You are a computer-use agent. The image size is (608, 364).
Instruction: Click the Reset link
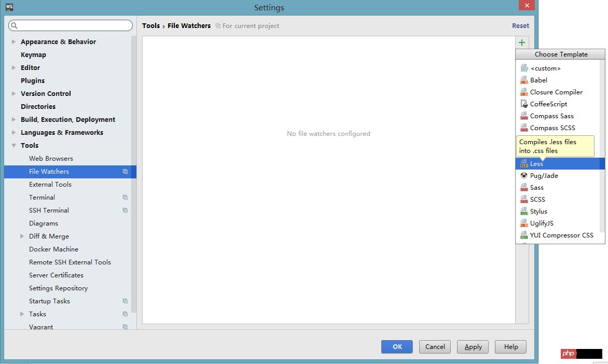pos(520,26)
